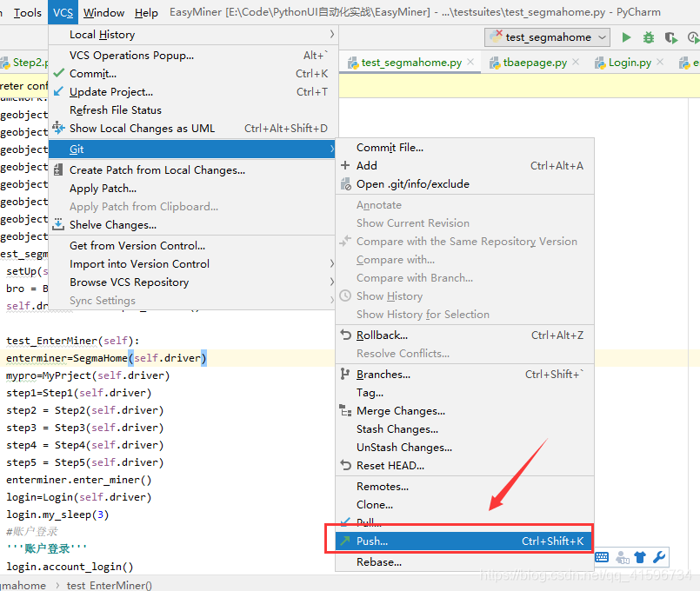Image resolution: width=700 pixels, height=591 pixels.
Task: Switch to the tbaepage.py tab
Action: 535,63
